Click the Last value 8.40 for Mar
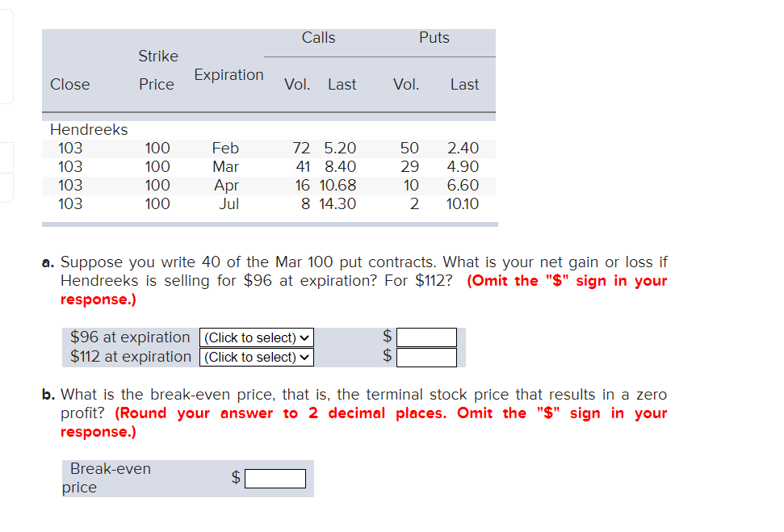The height and width of the screenshot is (532, 784). 341,166
